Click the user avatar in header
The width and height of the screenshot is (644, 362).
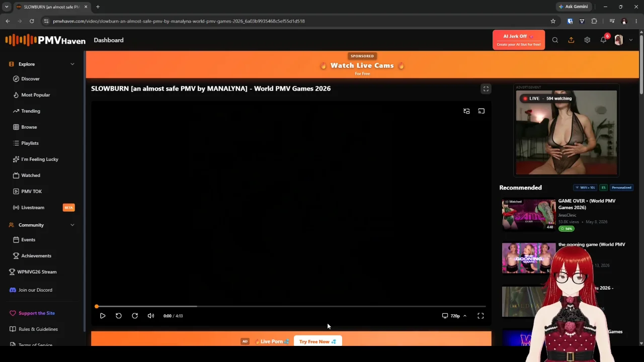point(619,40)
